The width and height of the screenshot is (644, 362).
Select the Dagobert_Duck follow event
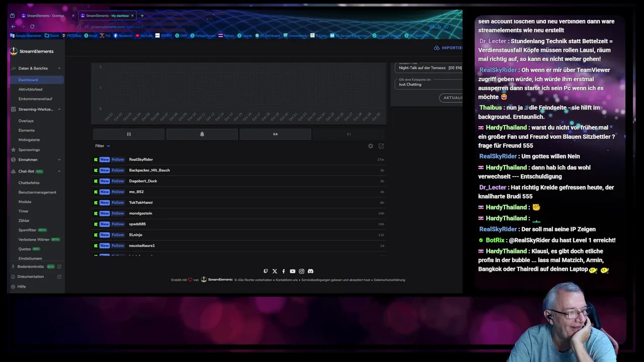[x=239, y=181]
